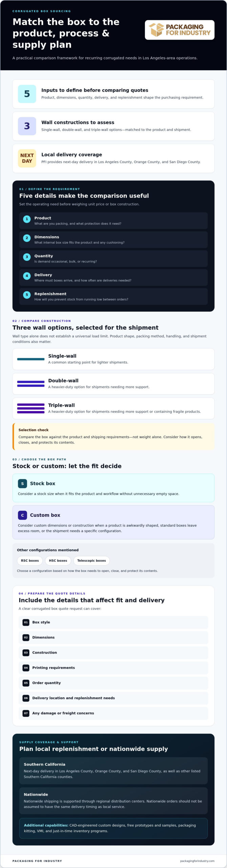The width and height of the screenshot is (227, 868).
Task: Click the Nationwide shipping card
Action: (113, 801)
